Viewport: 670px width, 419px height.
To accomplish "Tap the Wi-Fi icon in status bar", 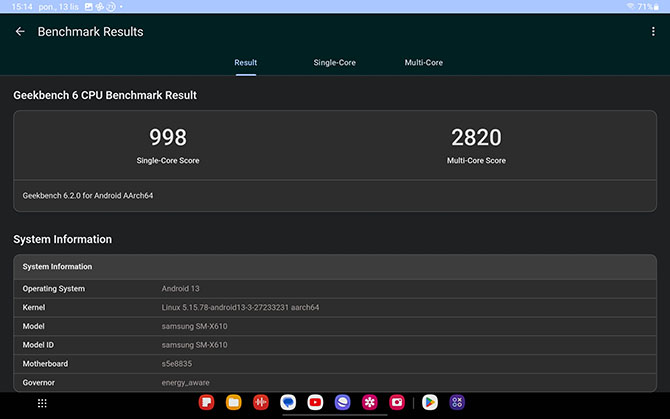I will point(630,6).
